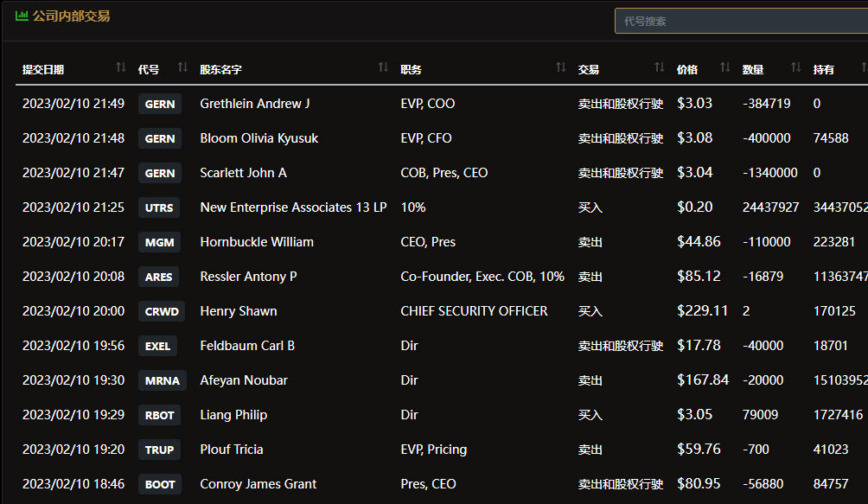Sort by 职务 using its sort arrows

click(561, 67)
